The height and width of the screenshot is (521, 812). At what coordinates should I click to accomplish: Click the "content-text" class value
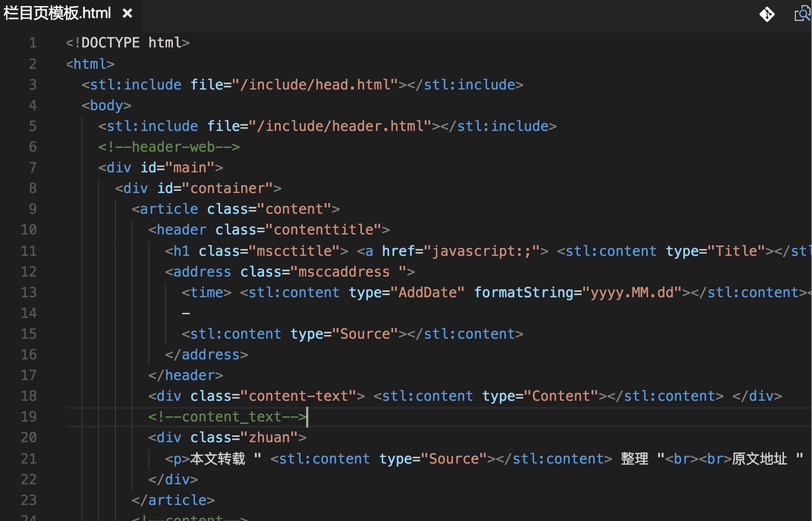click(298, 396)
